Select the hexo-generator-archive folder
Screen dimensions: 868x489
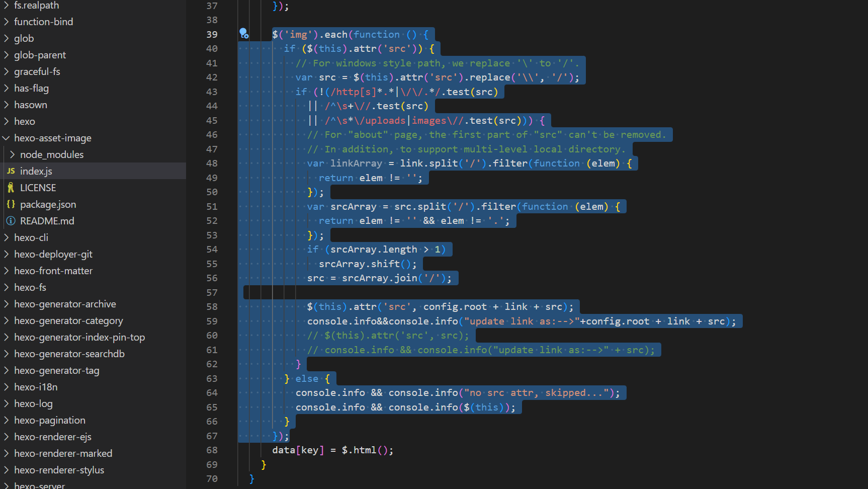coord(65,304)
